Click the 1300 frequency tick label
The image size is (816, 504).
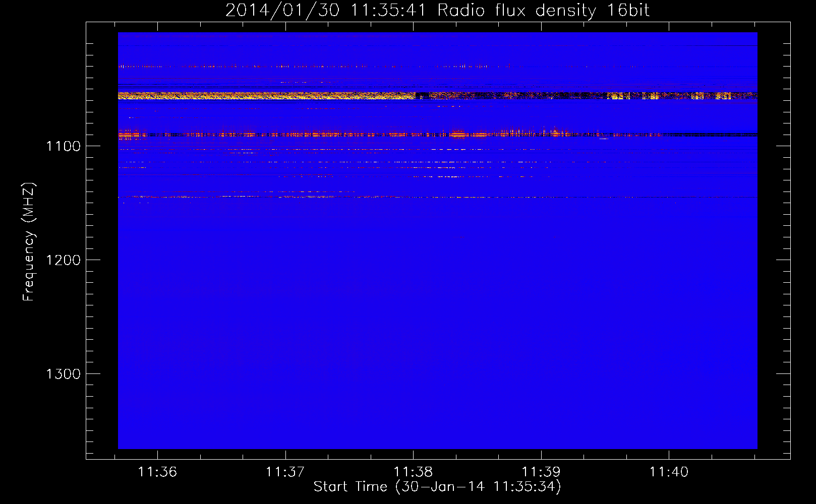(x=63, y=374)
